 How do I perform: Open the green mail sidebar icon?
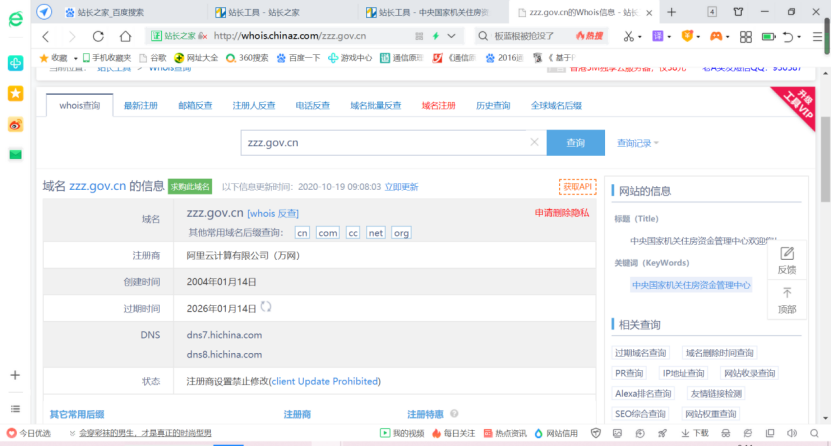tap(15, 155)
